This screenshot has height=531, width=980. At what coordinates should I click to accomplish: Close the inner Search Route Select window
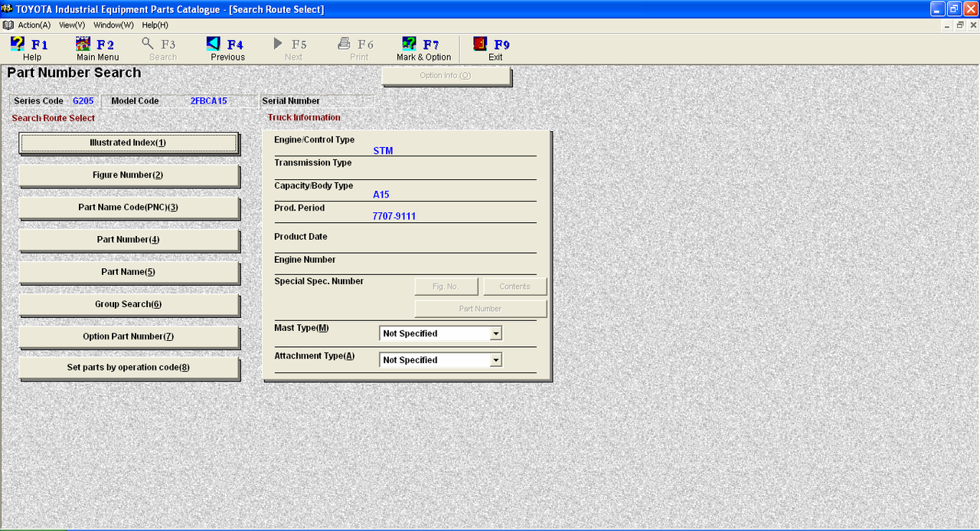[x=972, y=25]
